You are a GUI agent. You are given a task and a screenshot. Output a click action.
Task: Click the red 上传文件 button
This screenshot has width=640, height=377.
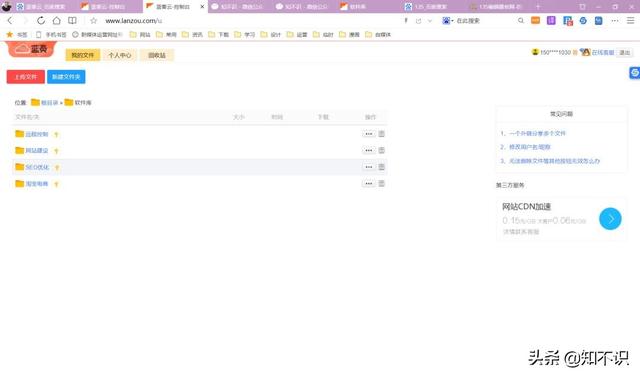pos(26,77)
